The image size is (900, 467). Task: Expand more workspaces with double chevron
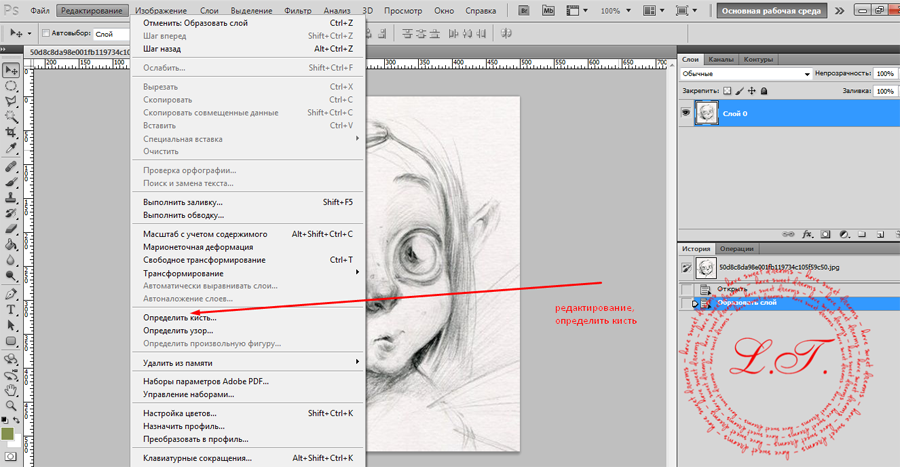839,10
